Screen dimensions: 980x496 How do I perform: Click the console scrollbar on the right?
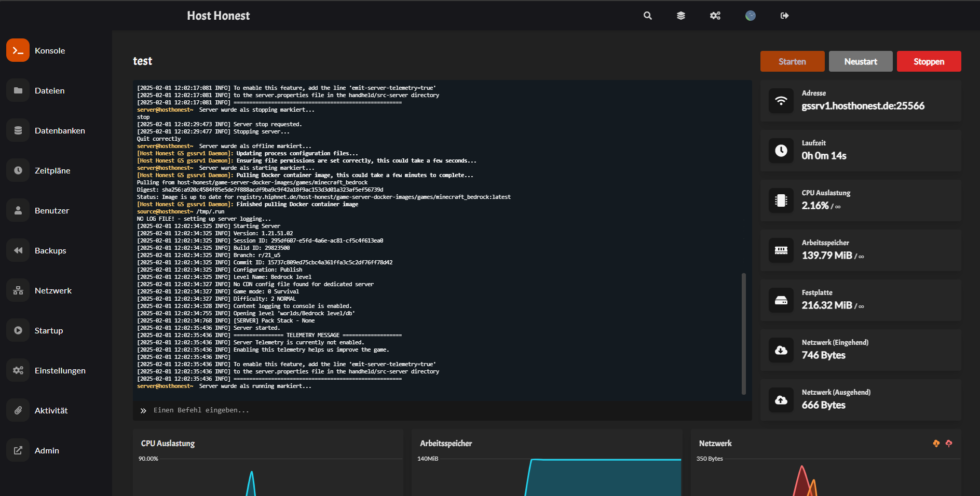pyautogui.click(x=744, y=332)
